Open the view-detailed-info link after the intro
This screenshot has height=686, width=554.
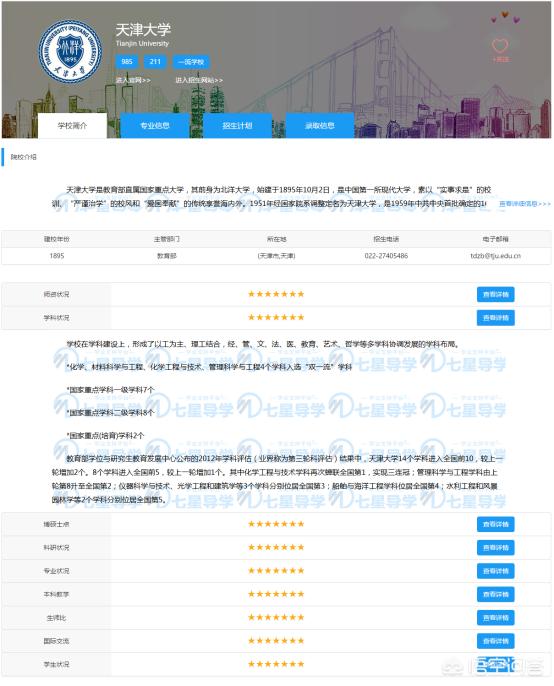(525, 204)
